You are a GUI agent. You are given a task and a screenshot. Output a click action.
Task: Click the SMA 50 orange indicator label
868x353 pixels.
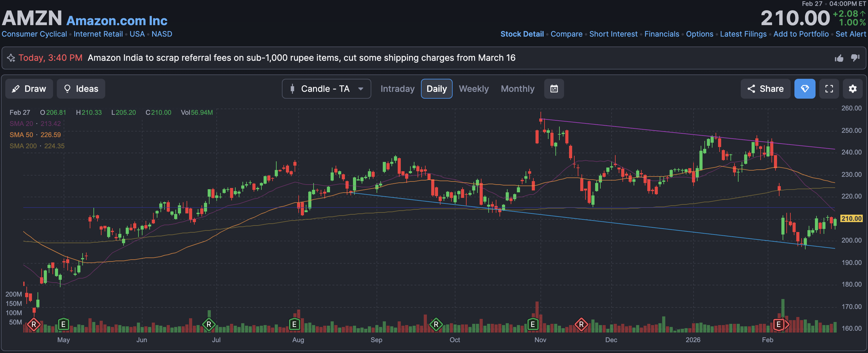coord(21,135)
